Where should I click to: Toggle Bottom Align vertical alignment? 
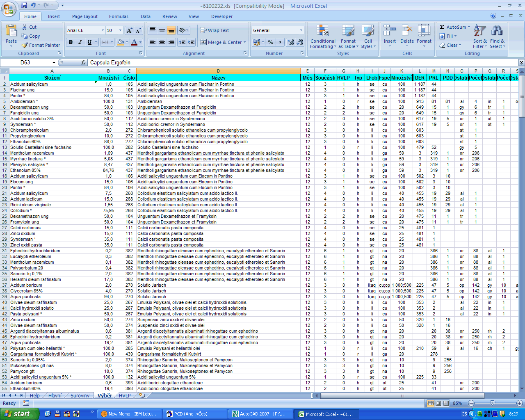pyautogui.click(x=171, y=30)
